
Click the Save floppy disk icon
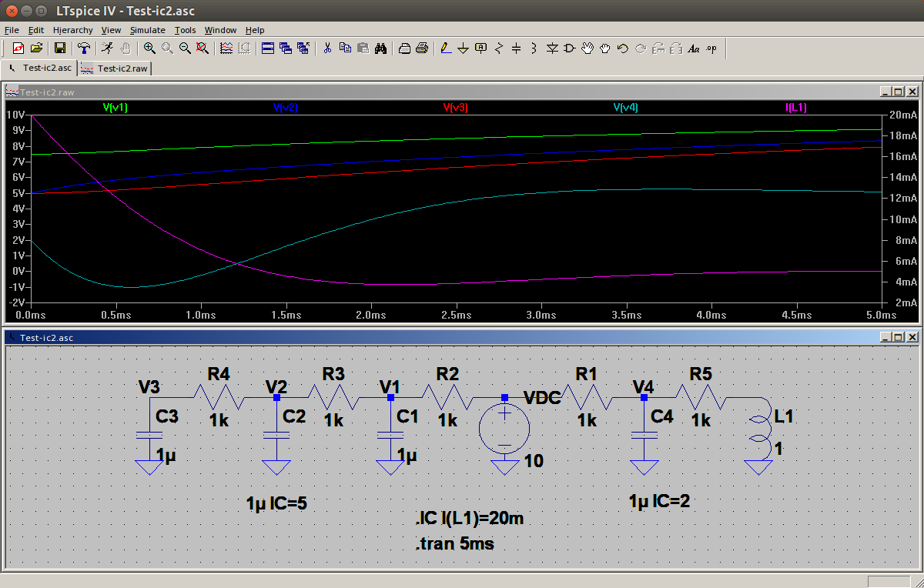pos(60,48)
